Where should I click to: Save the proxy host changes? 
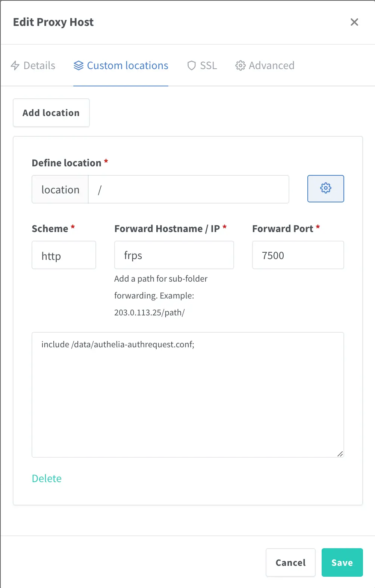[x=342, y=562]
